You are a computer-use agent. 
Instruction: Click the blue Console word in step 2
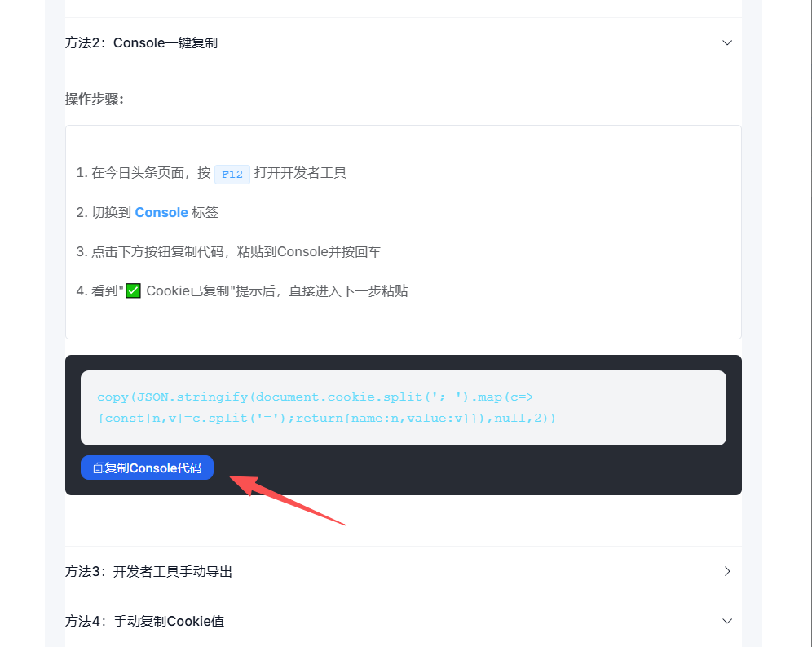pyautogui.click(x=161, y=213)
